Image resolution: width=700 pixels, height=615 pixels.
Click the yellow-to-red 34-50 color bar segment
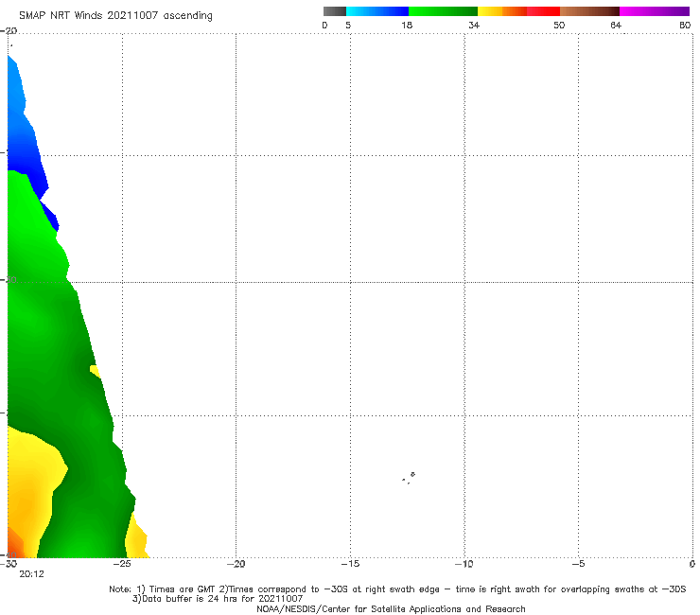click(x=518, y=11)
